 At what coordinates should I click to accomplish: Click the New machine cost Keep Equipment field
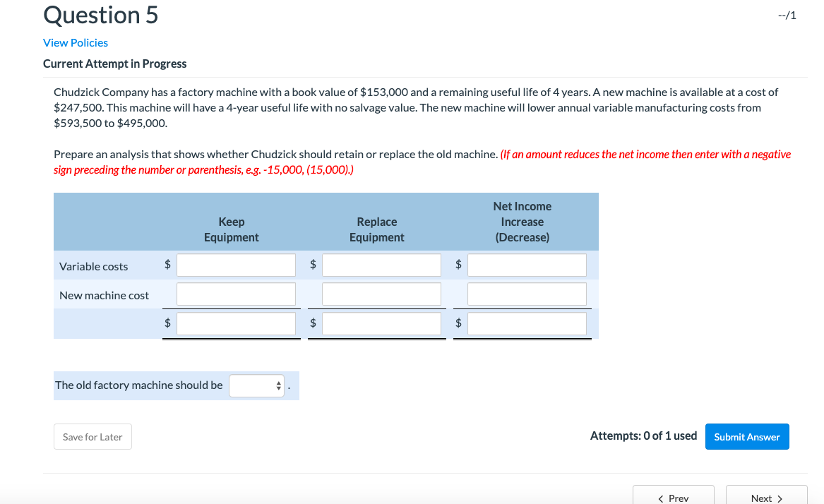coord(236,294)
